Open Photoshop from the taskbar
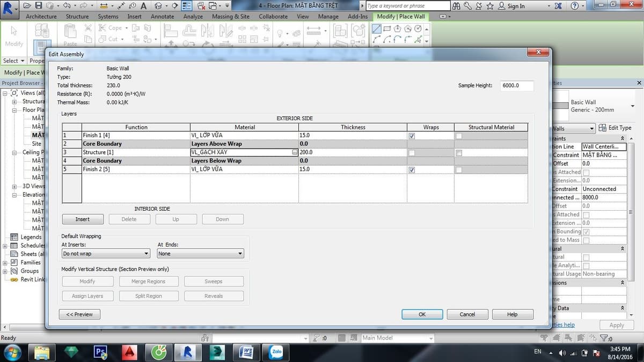 click(x=100, y=352)
